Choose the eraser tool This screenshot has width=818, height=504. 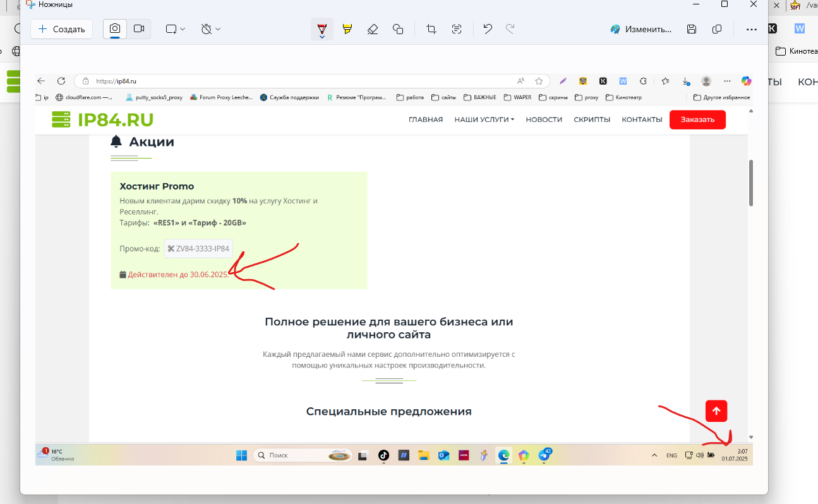coord(372,29)
